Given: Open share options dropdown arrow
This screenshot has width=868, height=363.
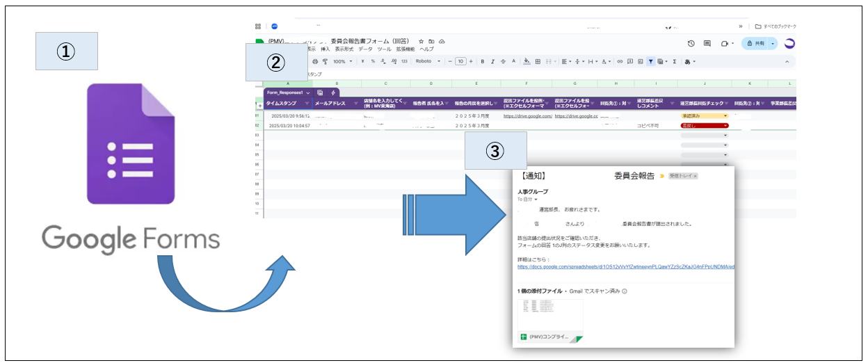Looking at the screenshot, I should (773, 43).
